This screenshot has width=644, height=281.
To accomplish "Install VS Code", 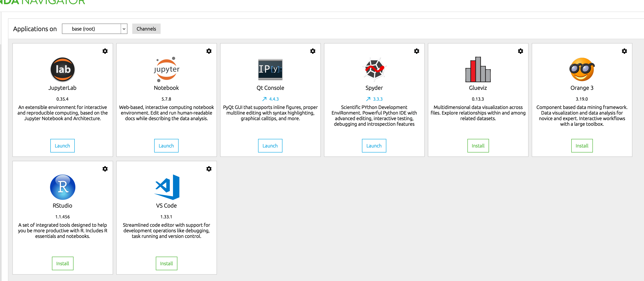I will pos(167,263).
